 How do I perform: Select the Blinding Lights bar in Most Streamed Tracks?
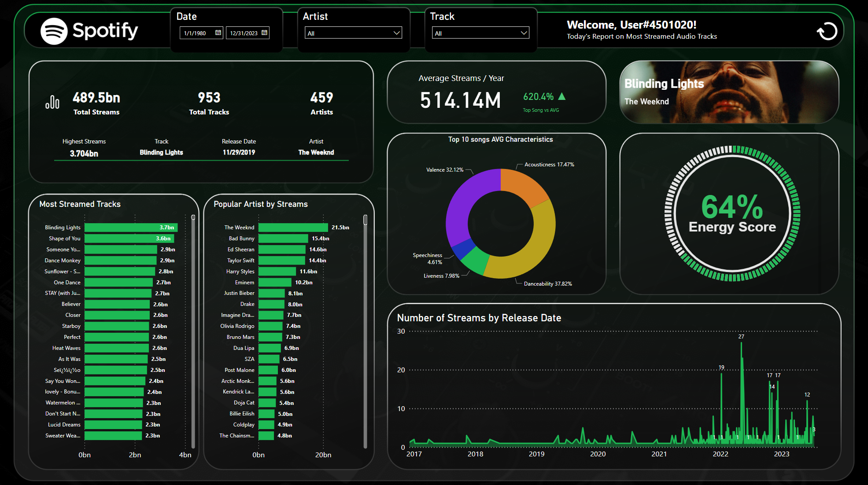pyautogui.click(x=131, y=228)
